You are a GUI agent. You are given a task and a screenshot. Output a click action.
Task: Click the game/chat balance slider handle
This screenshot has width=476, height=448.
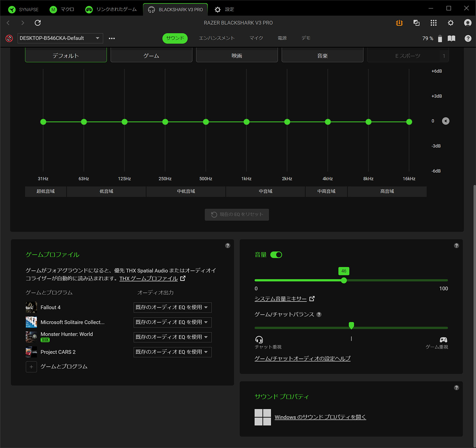click(x=351, y=326)
